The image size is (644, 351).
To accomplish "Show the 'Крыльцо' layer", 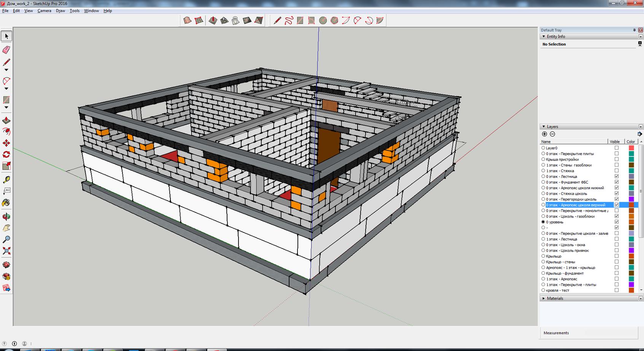I will [617, 256].
